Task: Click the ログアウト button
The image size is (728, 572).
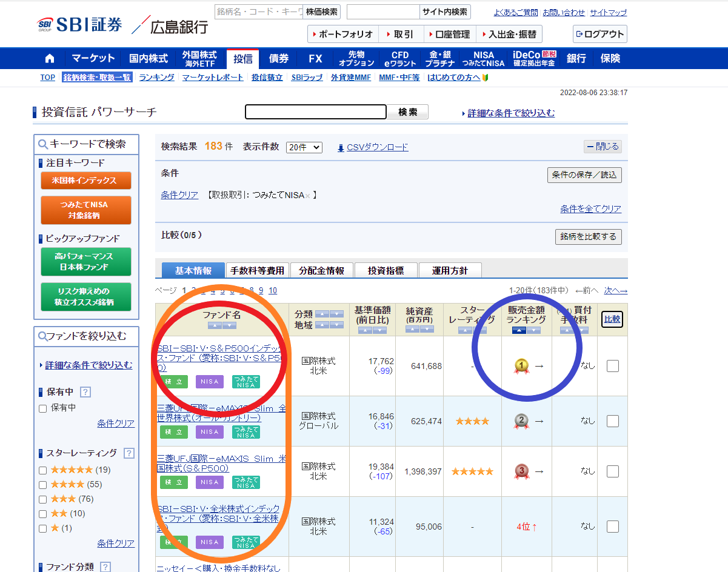Action: pyautogui.click(x=599, y=34)
